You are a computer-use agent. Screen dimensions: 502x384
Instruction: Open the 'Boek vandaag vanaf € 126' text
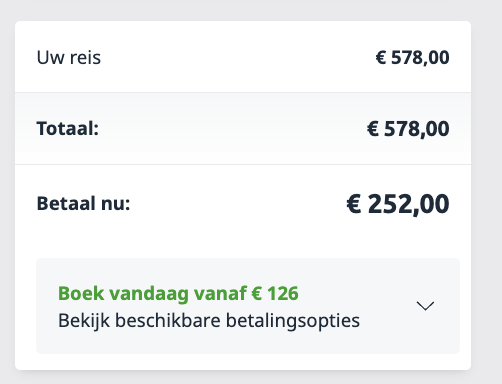178,294
